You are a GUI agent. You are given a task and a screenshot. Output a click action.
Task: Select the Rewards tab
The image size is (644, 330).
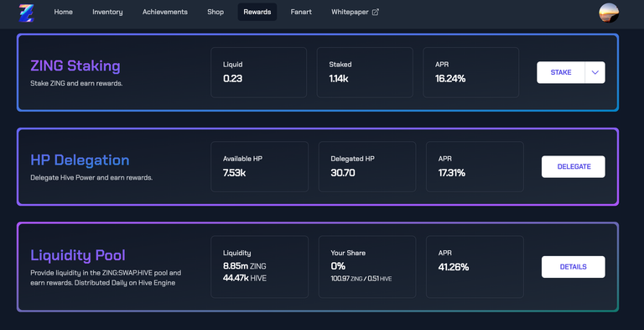pos(257,12)
